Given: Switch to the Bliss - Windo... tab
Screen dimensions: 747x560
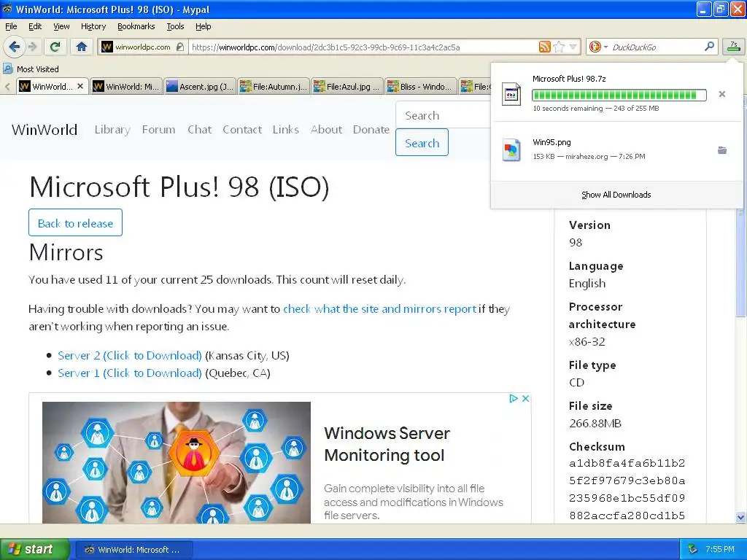Looking at the screenshot, I should pos(421,87).
